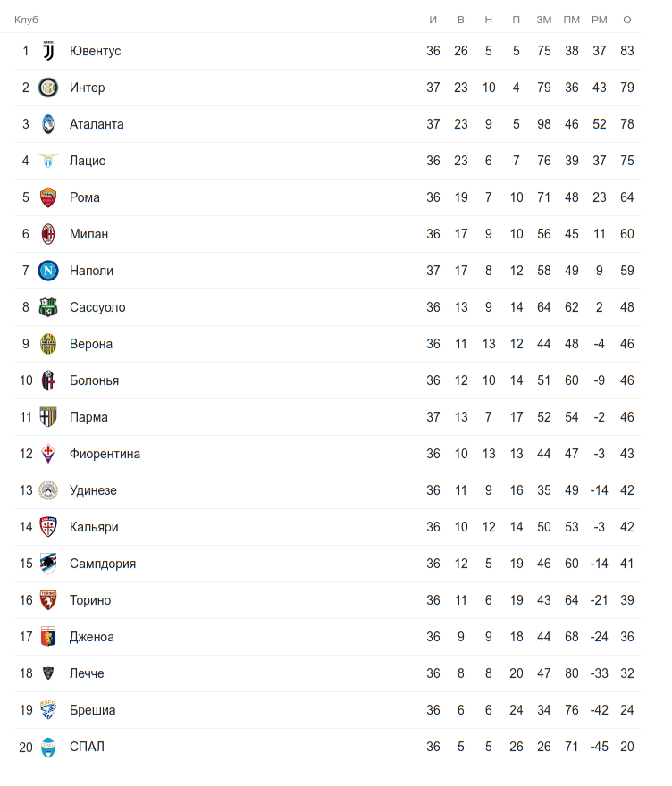Click the Atalanta club crest icon
The height and width of the screenshot is (786, 672).
tap(48, 124)
